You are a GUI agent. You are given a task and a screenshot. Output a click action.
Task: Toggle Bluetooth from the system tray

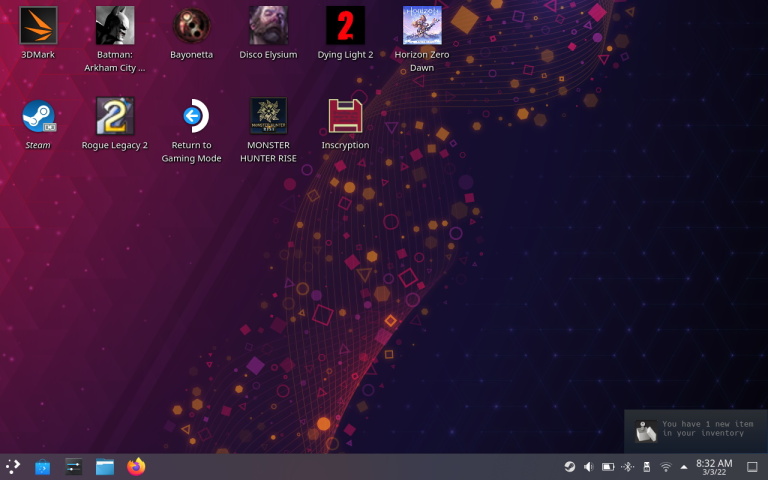pos(627,467)
